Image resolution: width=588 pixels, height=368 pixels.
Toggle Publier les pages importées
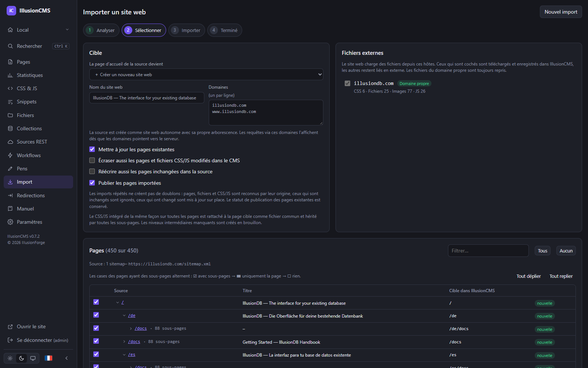92,183
